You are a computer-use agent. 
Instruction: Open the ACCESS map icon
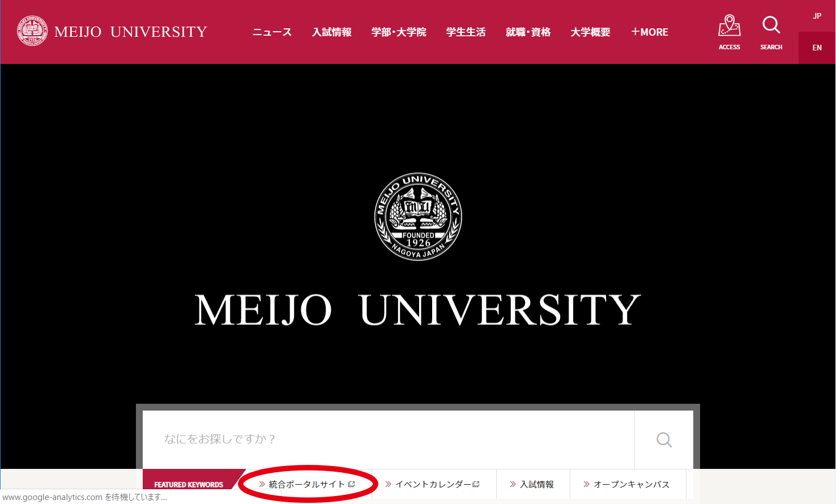click(x=730, y=32)
